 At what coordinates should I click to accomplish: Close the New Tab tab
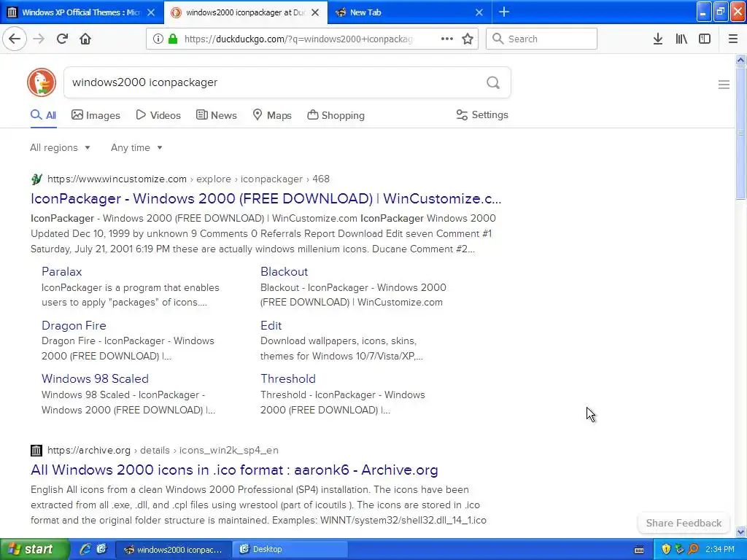479,12
